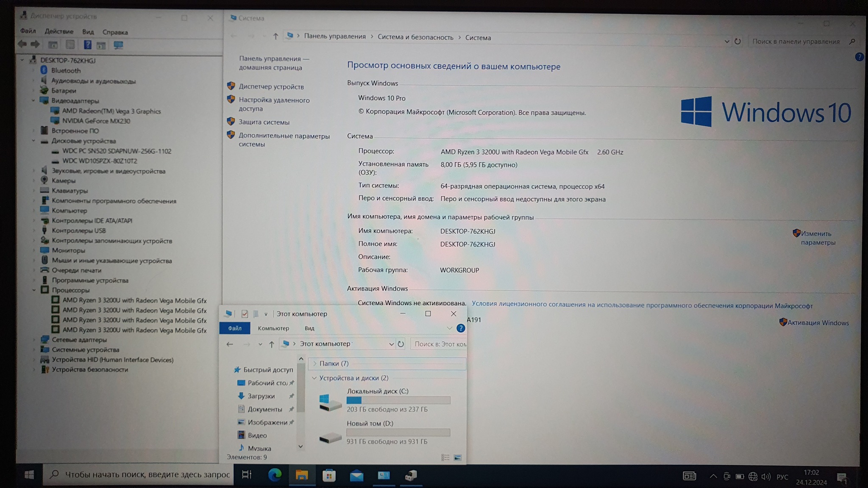
Task: Open Task View from the taskbar
Action: (x=247, y=475)
